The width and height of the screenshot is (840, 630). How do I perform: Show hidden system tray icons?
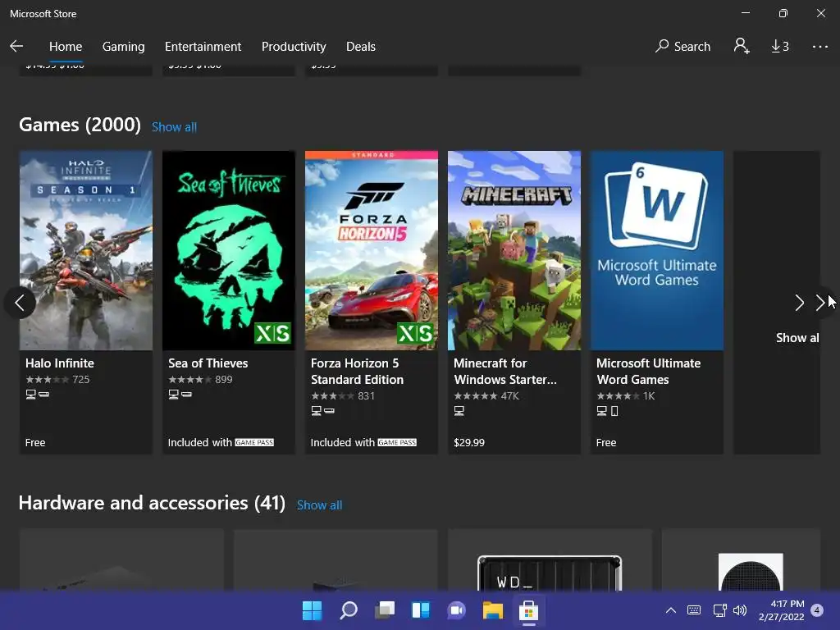point(671,610)
